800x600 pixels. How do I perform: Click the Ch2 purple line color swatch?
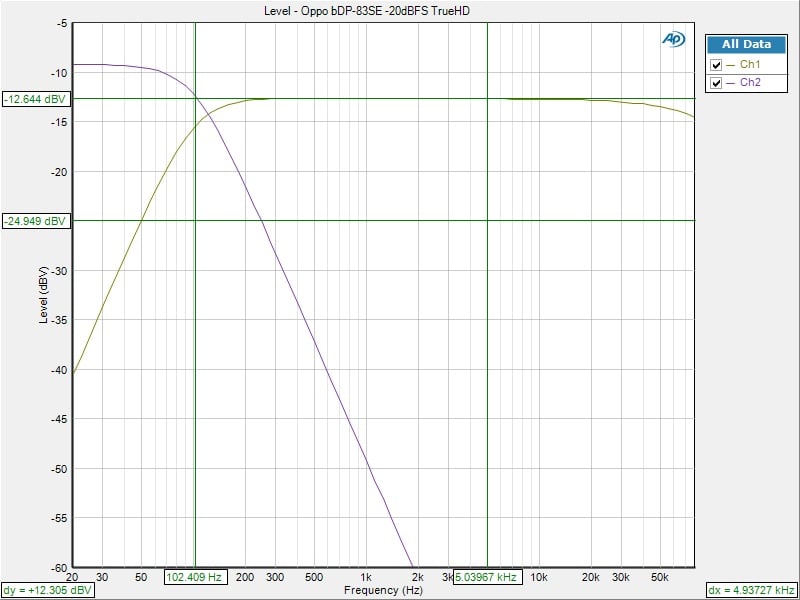730,83
